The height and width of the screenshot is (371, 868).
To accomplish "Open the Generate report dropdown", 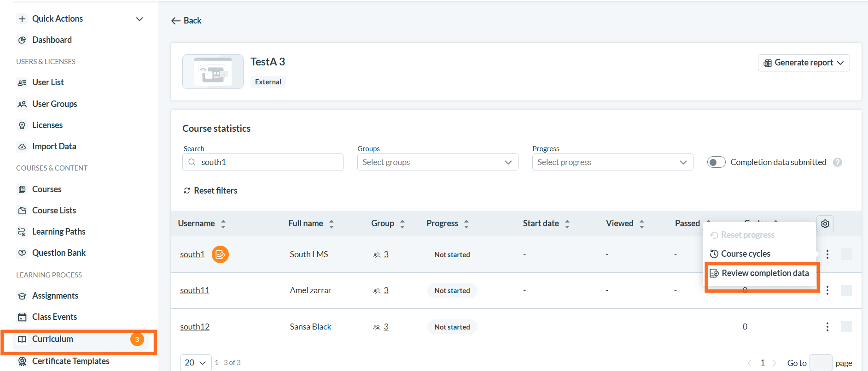I will pyautogui.click(x=804, y=63).
